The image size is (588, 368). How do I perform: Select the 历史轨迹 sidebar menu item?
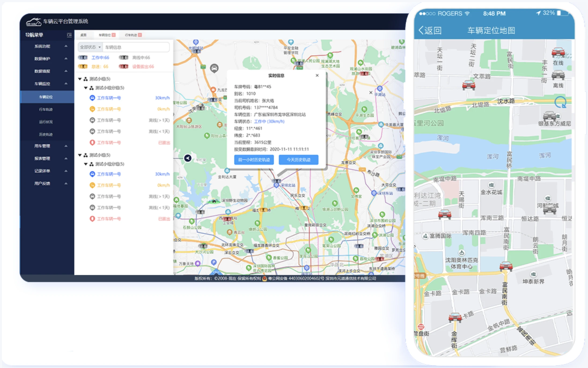(47, 134)
